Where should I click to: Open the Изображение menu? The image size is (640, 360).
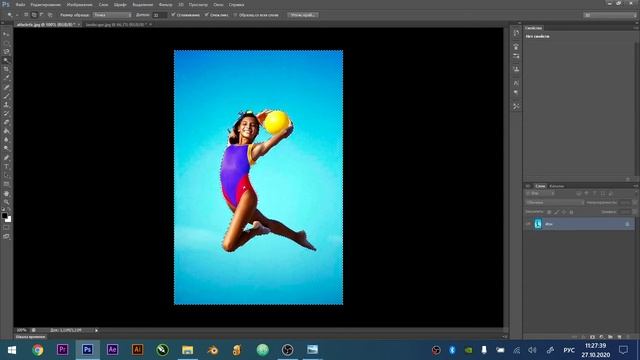(x=79, y=4)
